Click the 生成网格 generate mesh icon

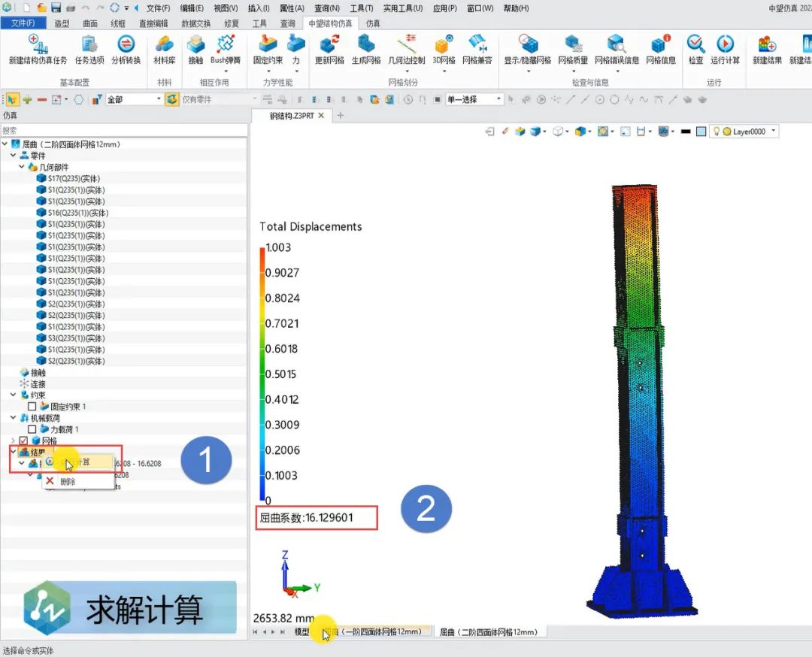(x=366, y=50)
